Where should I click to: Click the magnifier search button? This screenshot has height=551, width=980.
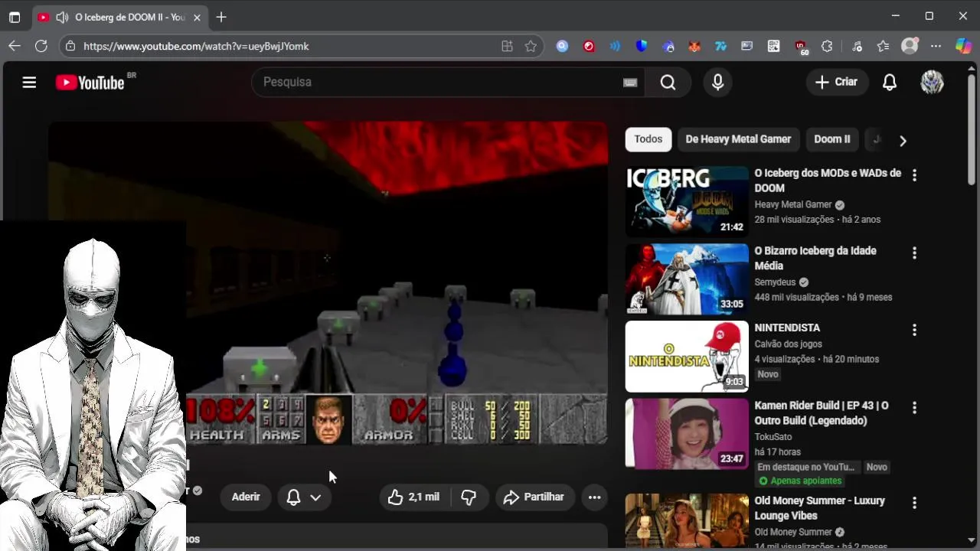tap(668, 82)
